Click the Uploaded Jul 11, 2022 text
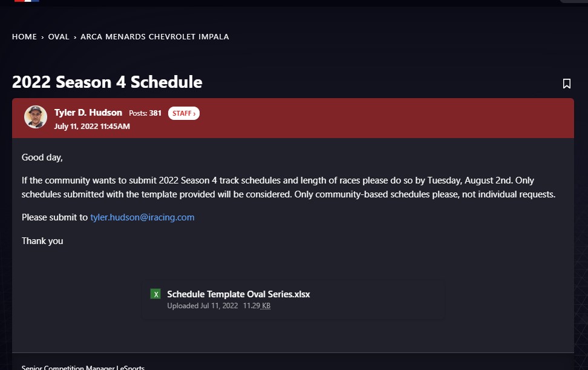Viewport: 588px width, 370px height. [x=203, y=306]
